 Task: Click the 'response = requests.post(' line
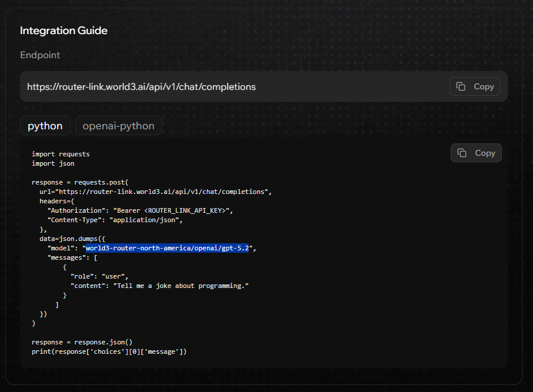tap(80, 182)
